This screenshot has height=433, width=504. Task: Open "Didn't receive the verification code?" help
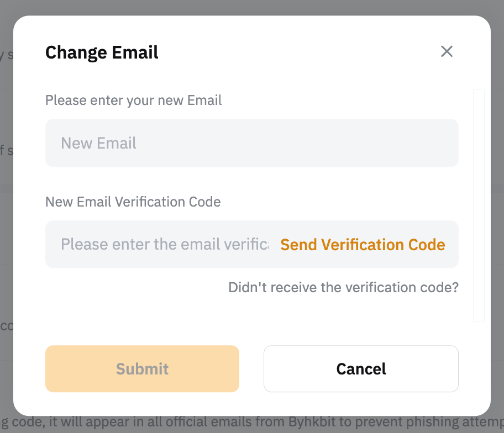[x=343, y=288]
